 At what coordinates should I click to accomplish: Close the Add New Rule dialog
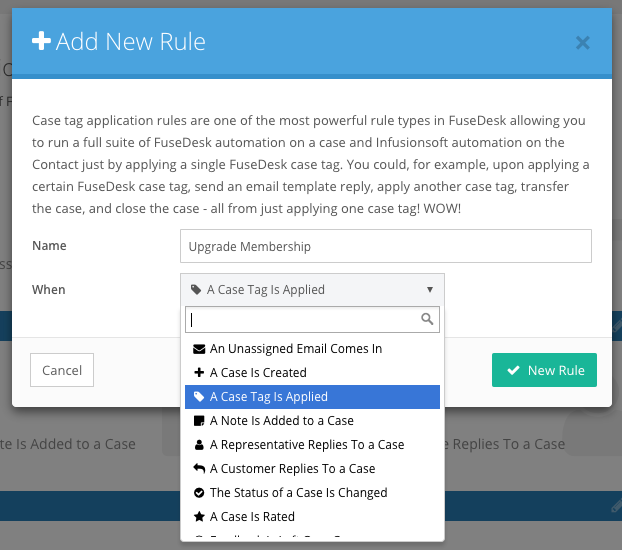[583, 42]
